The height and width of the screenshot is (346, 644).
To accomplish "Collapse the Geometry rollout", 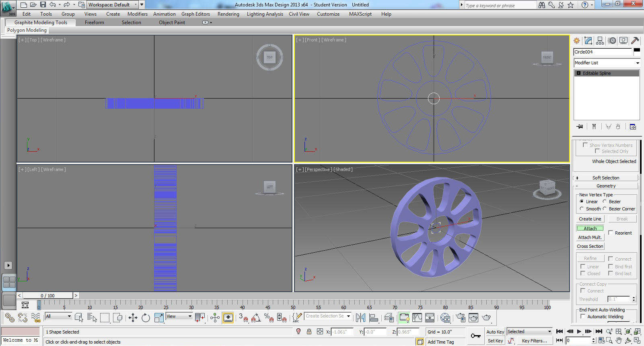I will [x=606, y=186].
